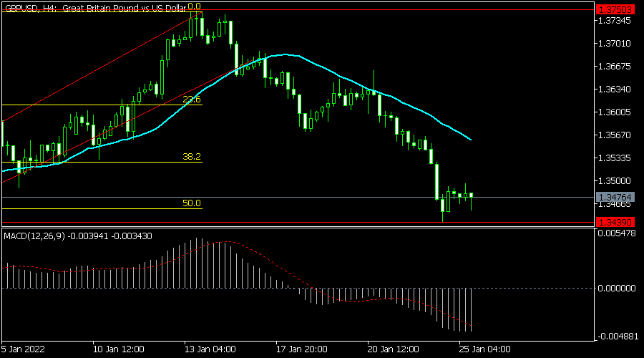The image size is (644, 358).
Task: Click the 5 Jan 2022 date label
Action: click(x=23, y=349)
